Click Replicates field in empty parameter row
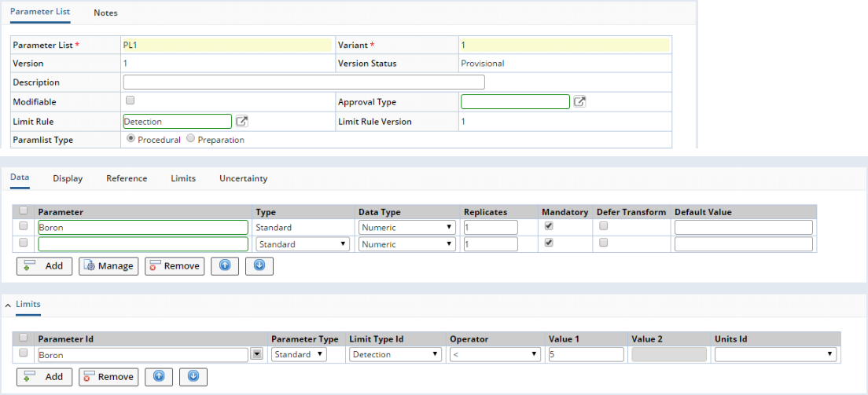This screenshot has width=868, height=395. [x=491, y=244]
